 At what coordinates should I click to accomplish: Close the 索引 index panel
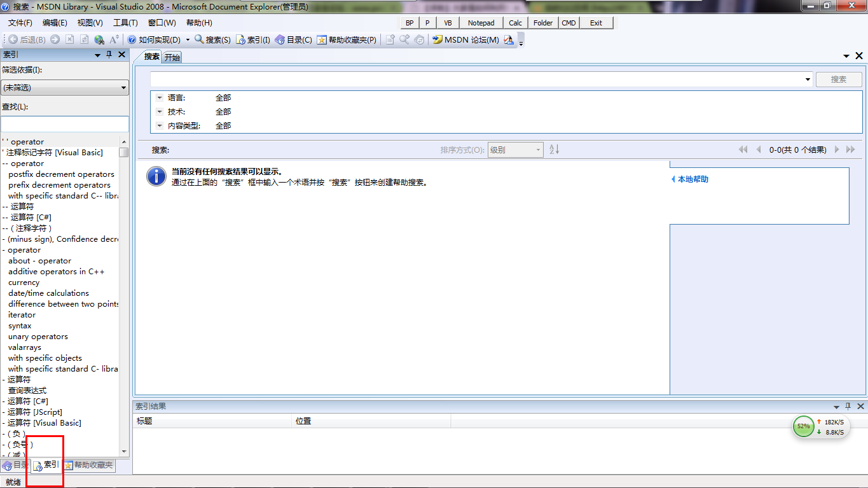[x=122, y=55]
